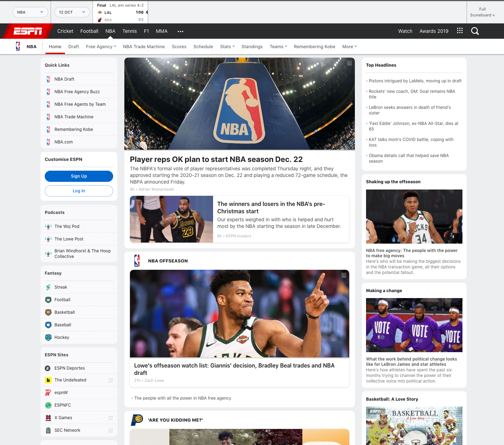Click the Fantasy Basketball icon
Viewport: 504px width, 445px height.
click(48, 312)
